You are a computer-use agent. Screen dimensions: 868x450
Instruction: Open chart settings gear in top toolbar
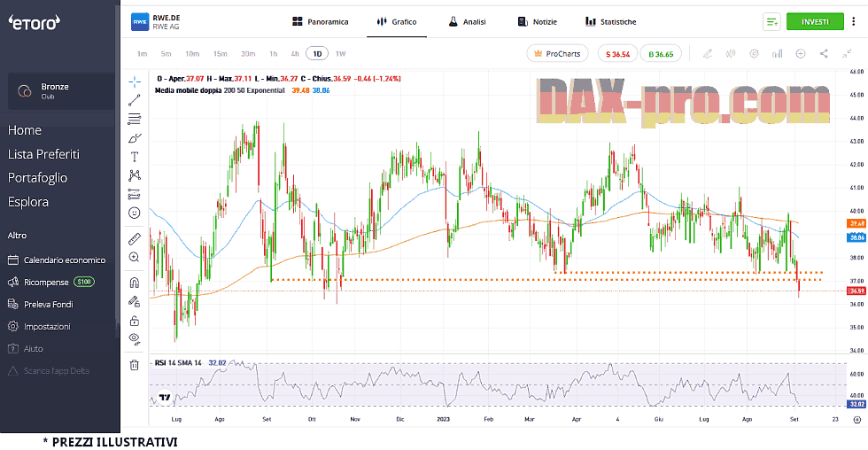pos(754,54)
